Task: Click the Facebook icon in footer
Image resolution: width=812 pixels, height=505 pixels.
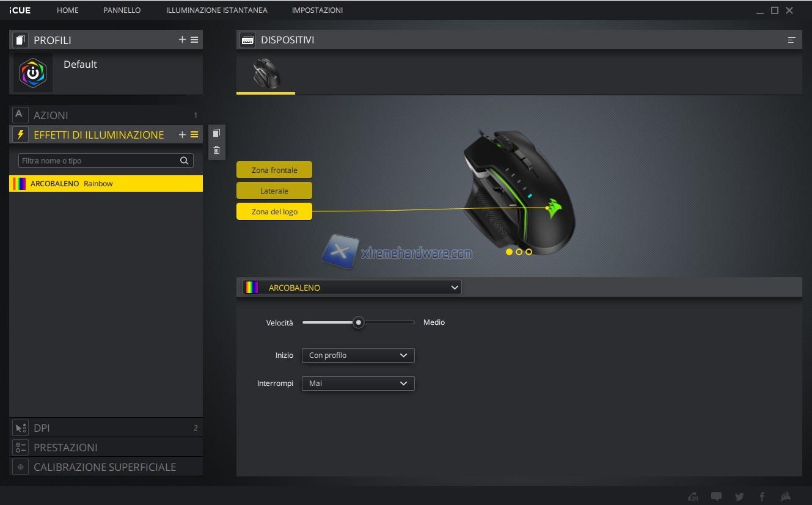Action: [x=762, y=496]
